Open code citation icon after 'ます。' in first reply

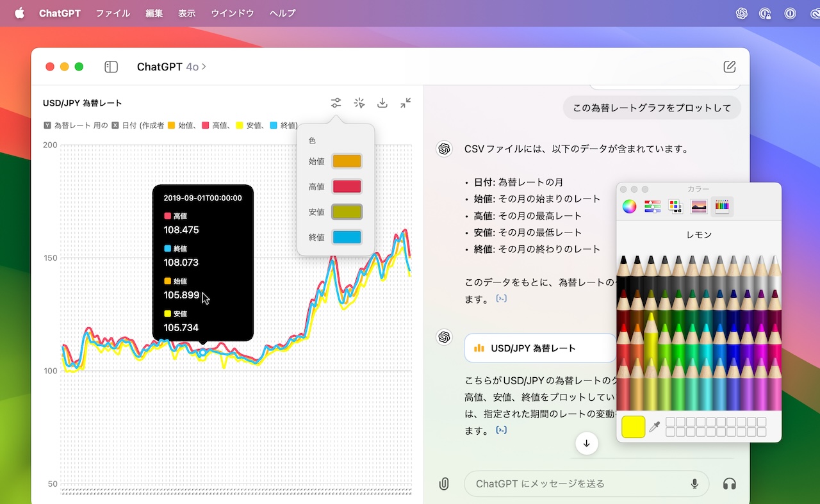[x=502, y=298]
